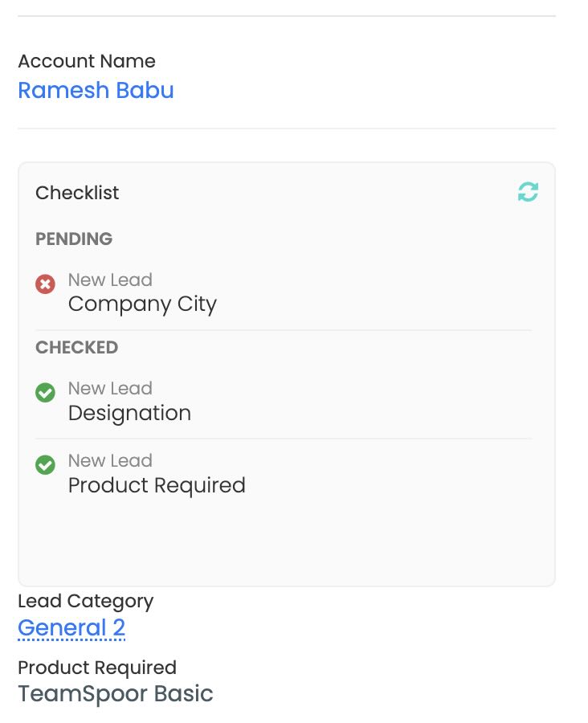
Task: Open the General 2 lead category selector
Action: pos(71,627)
